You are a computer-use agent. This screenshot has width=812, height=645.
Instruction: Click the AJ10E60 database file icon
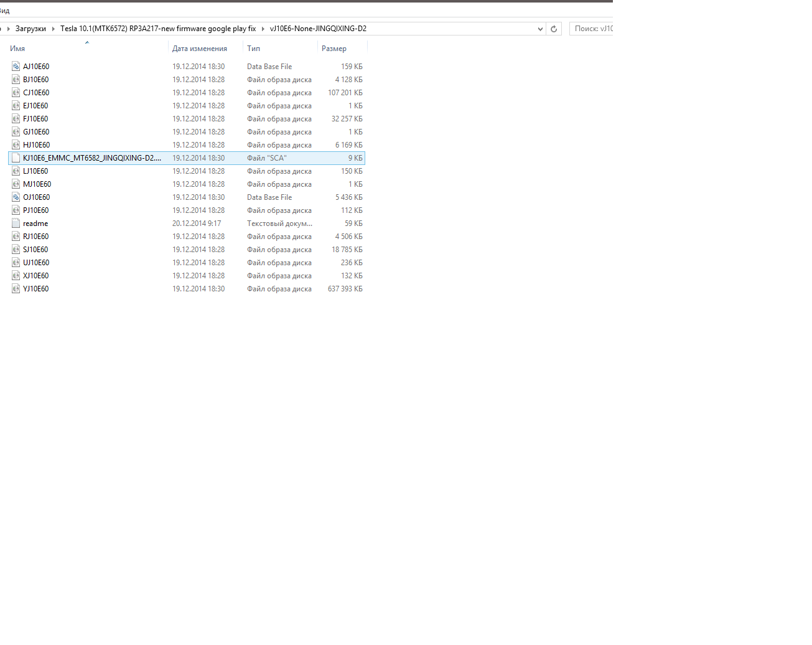16,66
